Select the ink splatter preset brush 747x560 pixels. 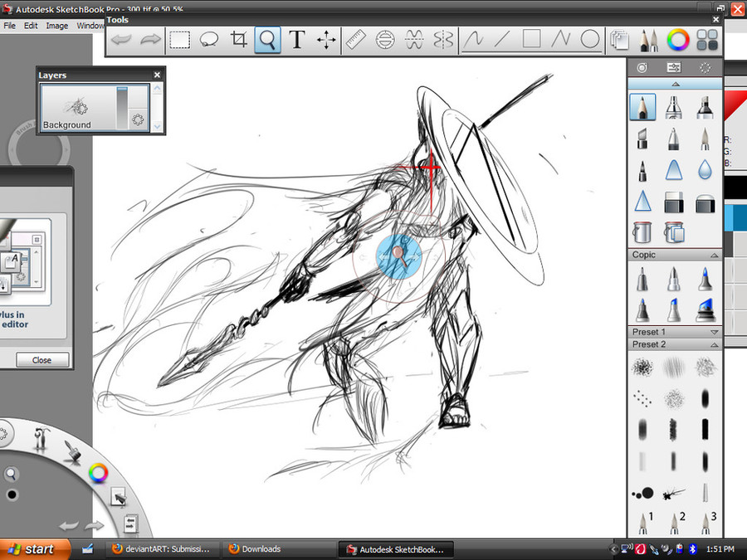click(674, 494)
